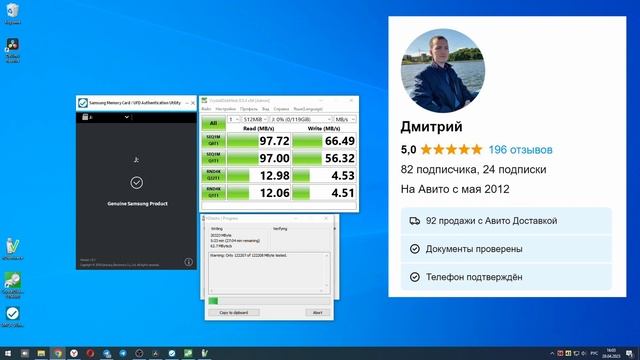Click the green All button in CrystalDiskMark

tap(213, 123)
